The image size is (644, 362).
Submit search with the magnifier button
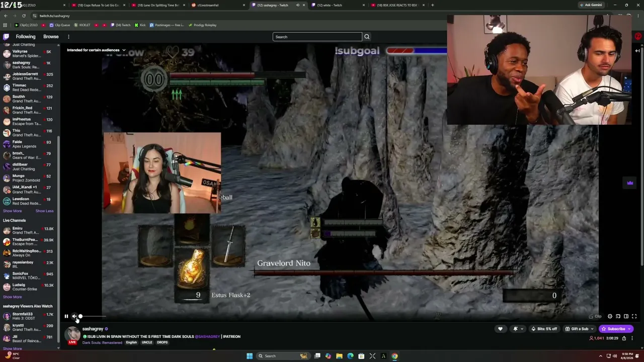click(x=367, y=37)
